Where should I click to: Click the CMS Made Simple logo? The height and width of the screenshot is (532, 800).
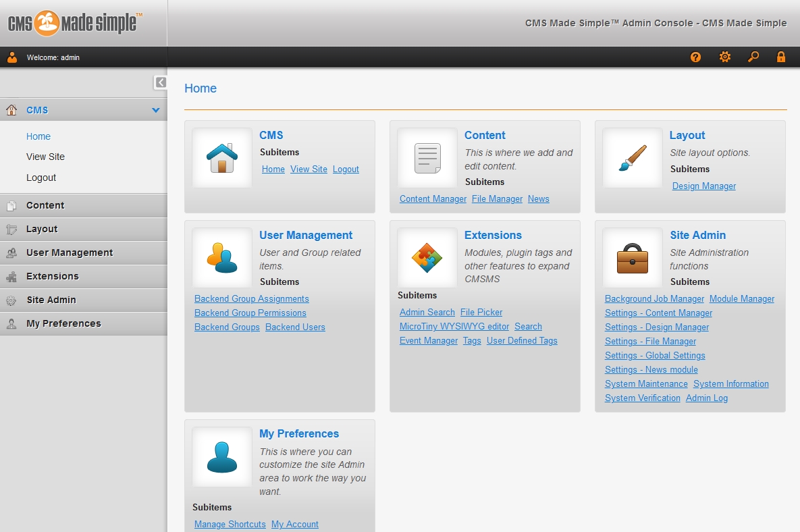(75, 24)
